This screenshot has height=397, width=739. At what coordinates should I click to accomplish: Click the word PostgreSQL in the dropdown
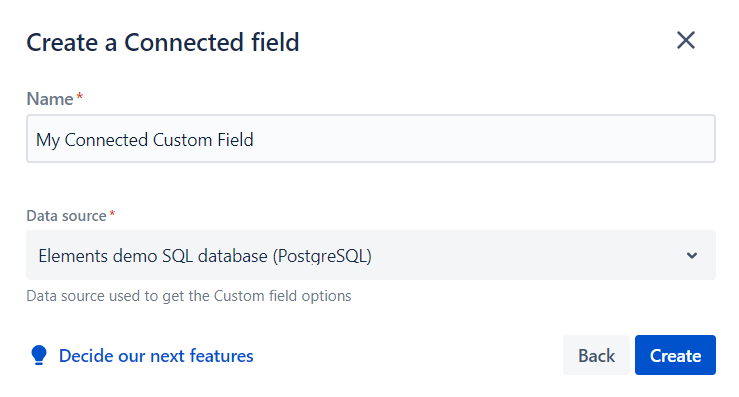(x=322, y=256)
